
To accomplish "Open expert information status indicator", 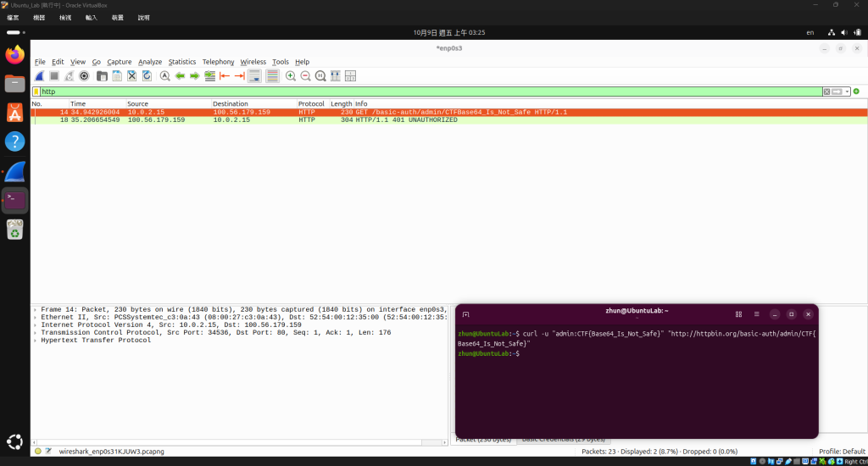I will point(37,452).
